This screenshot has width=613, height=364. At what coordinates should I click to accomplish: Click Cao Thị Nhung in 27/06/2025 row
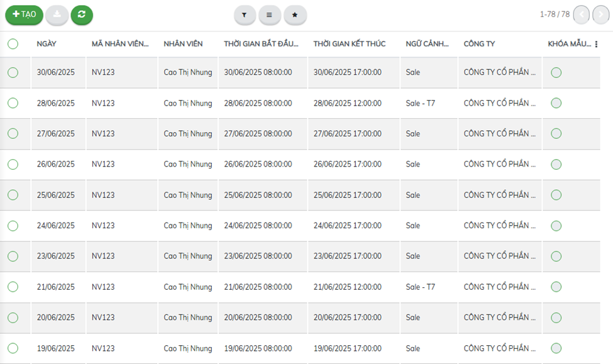tap(187, 134)
